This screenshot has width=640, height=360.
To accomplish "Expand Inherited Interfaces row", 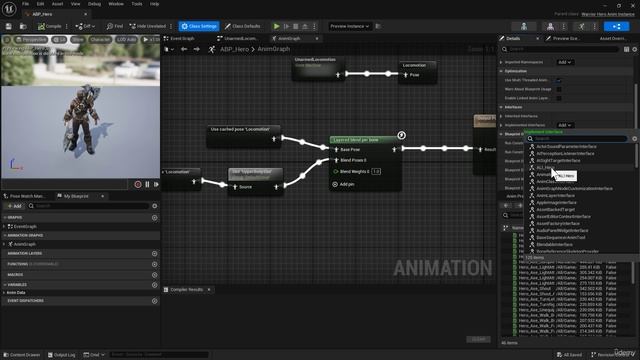I will coord(502,116).
